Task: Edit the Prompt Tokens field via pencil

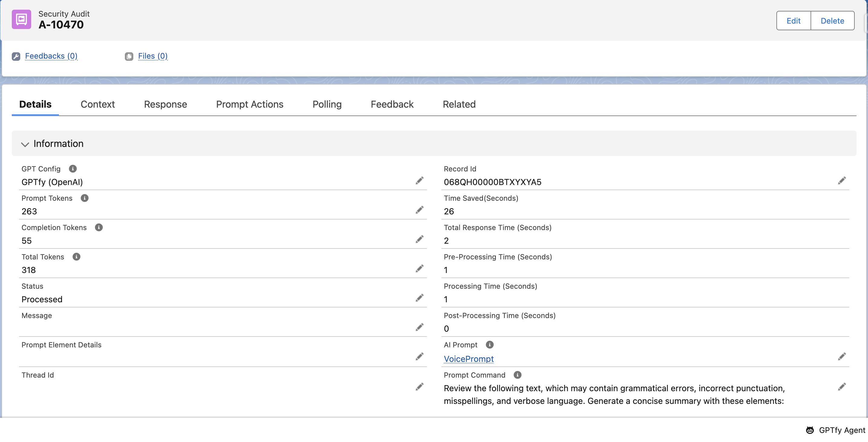Action: 419,210
